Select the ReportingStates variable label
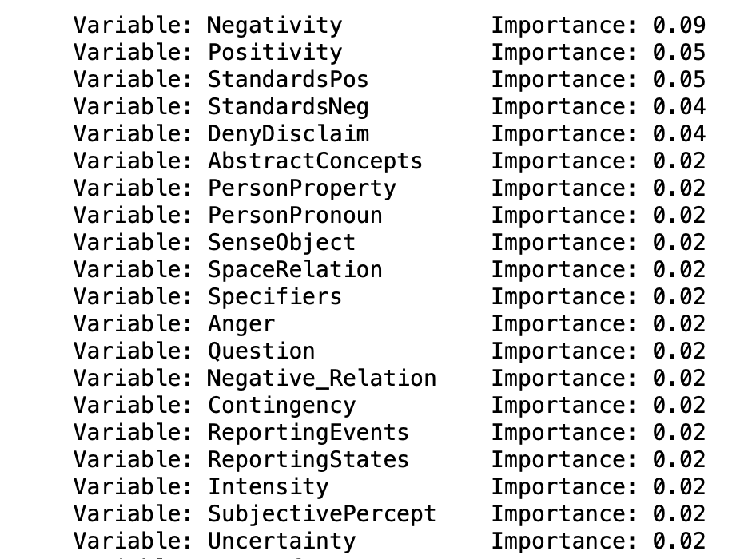Viewport: 756px width, 559px height. point(308,460)
